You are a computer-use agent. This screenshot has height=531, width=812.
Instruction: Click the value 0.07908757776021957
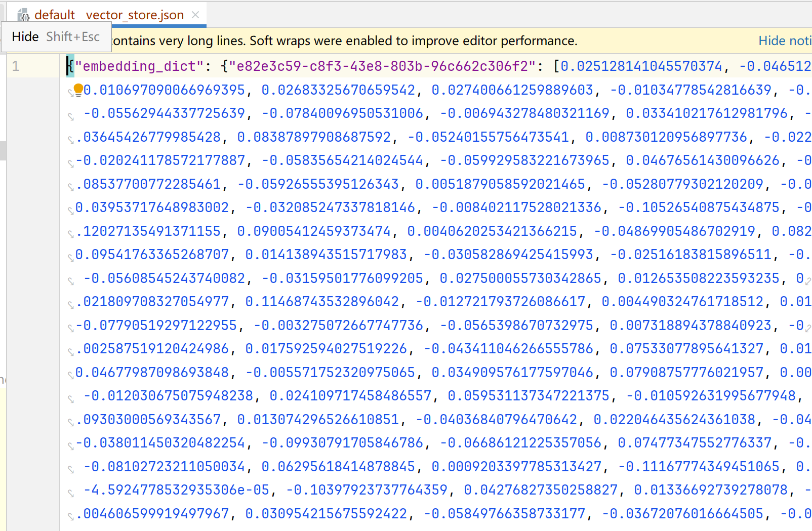687,373
